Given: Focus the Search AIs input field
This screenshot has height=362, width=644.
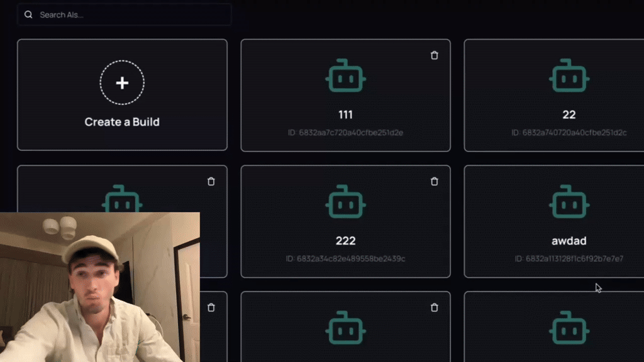Looking at the screenshot, I should click(x=124, y=15).
